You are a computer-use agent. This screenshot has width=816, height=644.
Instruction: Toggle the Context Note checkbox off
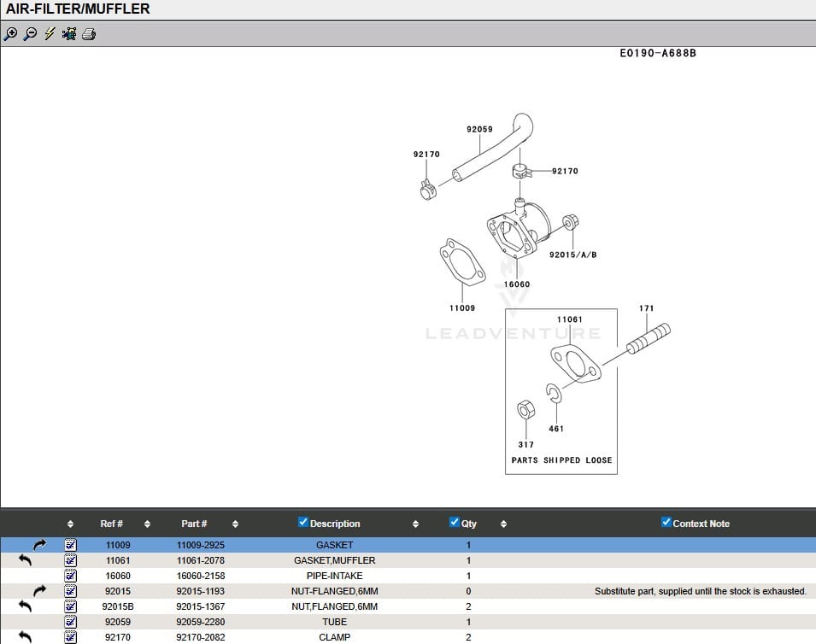coord(666,522)
